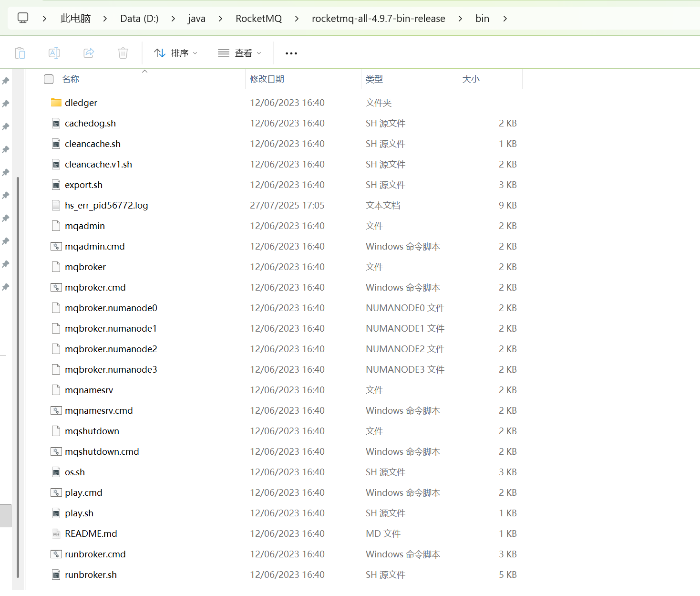This screenshot has height=596, width=700.
Task: Sort by 大小 column header
Action: pyautogui.click(x=471, y=79)
